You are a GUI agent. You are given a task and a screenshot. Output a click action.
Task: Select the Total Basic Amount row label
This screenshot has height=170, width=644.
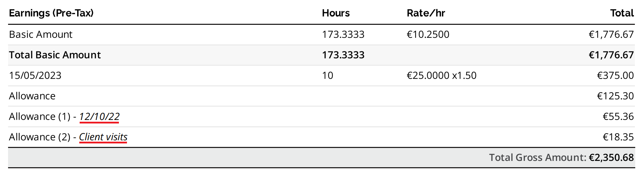[x=55, y=55]
